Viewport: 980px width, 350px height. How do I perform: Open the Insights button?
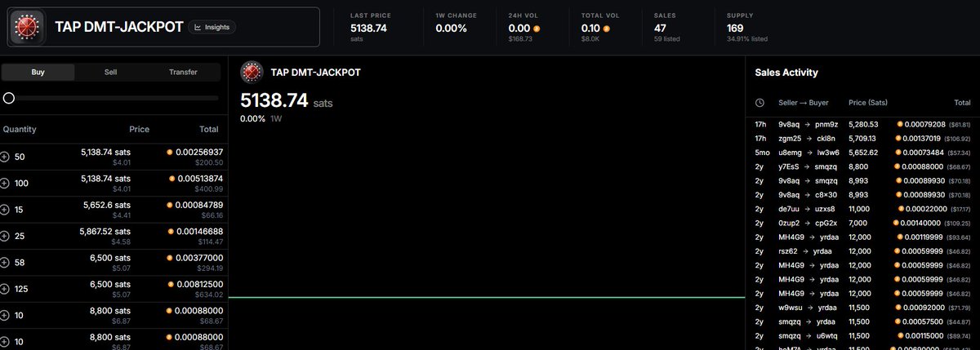click(212, 27)
